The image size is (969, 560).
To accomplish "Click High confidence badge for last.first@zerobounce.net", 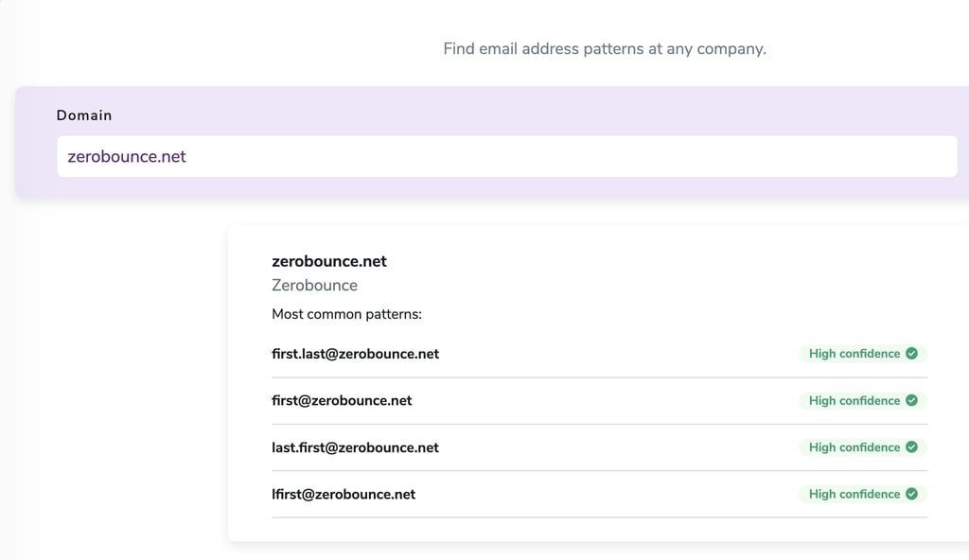I will [x=863, y=446].
